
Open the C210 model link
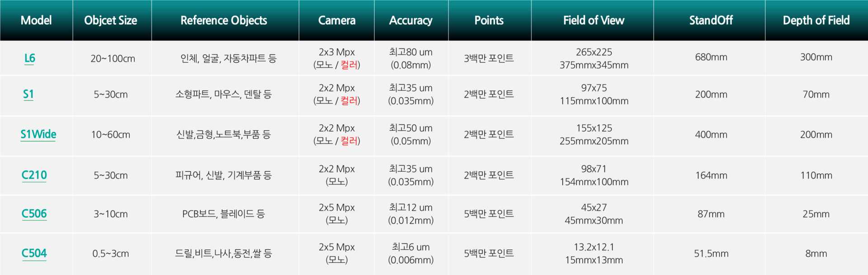pos(34,175)
